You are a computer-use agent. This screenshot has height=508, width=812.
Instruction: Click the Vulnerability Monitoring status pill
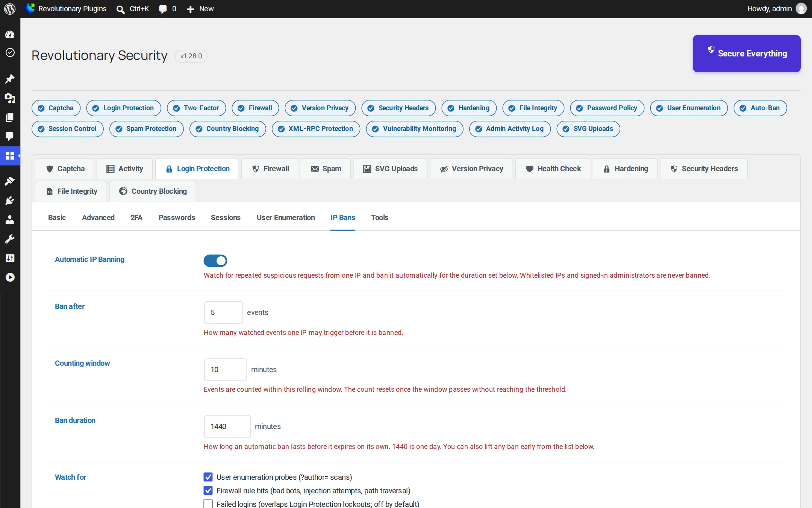(x=414, y=129)
